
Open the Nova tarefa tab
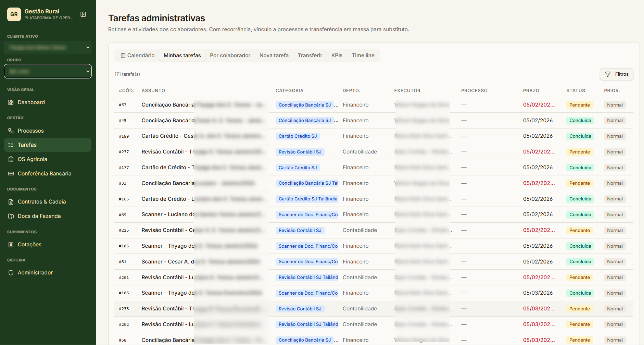274,56
